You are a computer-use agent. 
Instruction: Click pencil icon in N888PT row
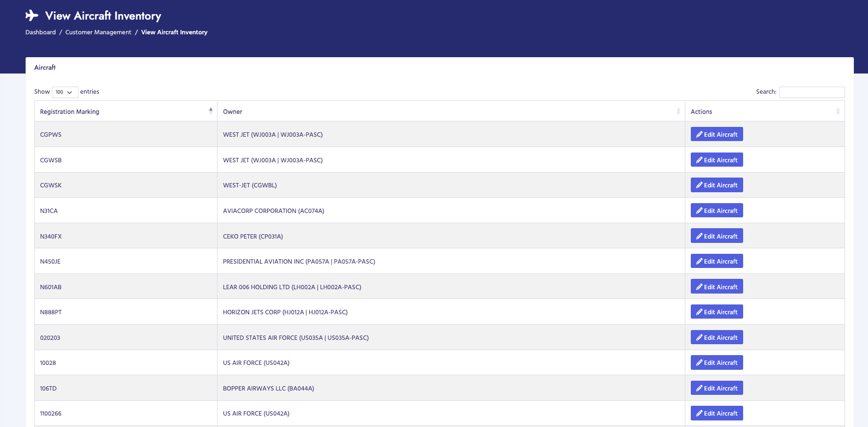click(x=699, y=312)
